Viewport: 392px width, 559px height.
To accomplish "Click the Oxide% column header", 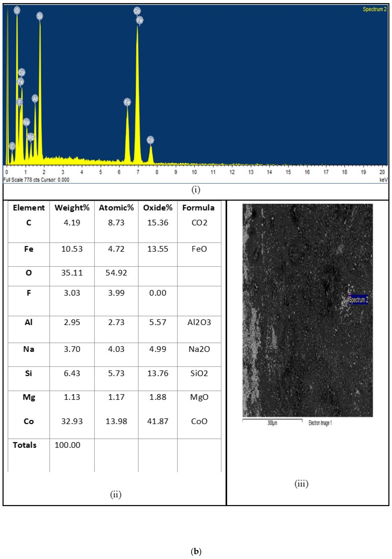I will coord(158,208).
